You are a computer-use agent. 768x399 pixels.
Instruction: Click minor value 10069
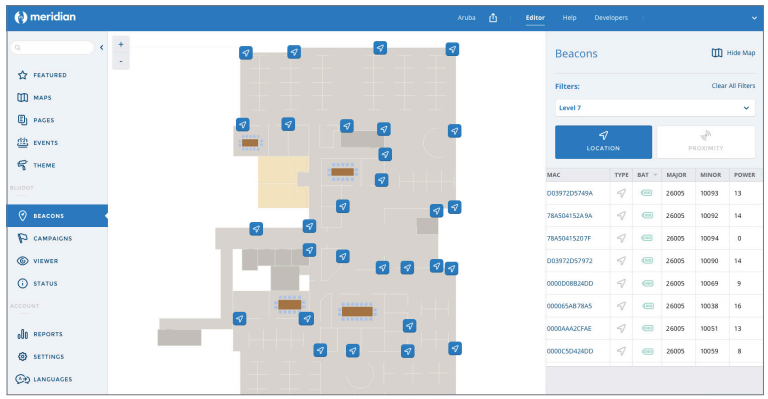click(x=709, y=283)
